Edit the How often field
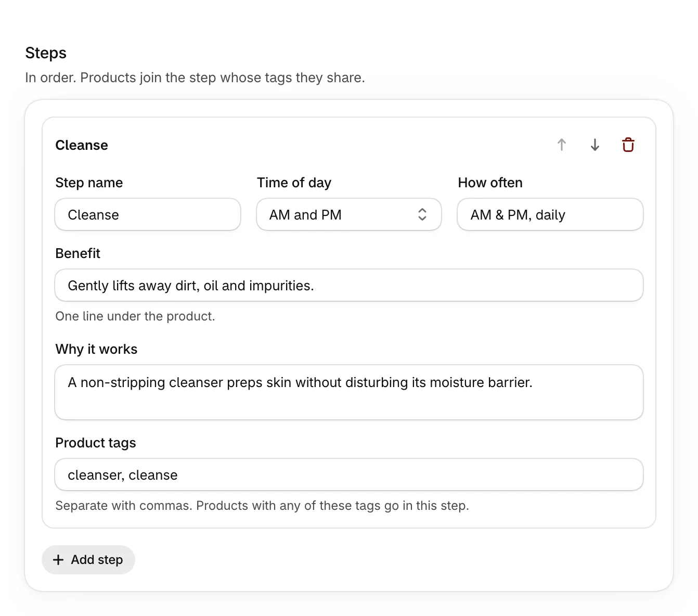698x616 pixels. point(550,214)
